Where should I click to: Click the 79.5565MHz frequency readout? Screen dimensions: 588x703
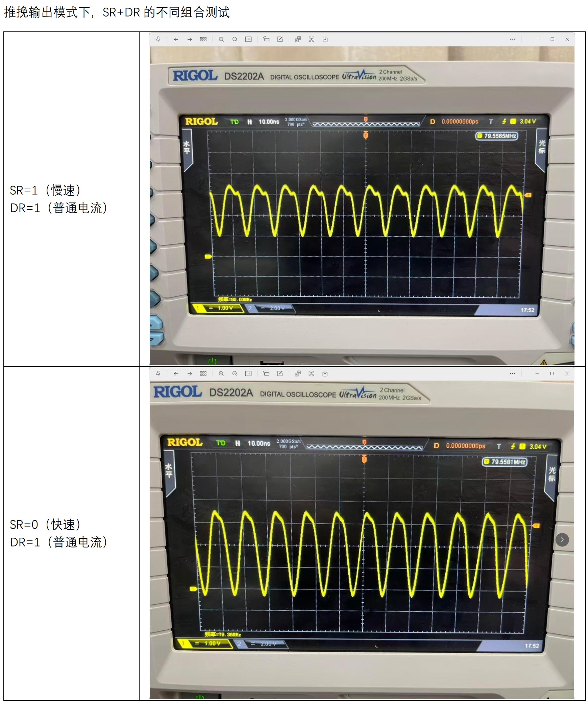tap(497, 136)
